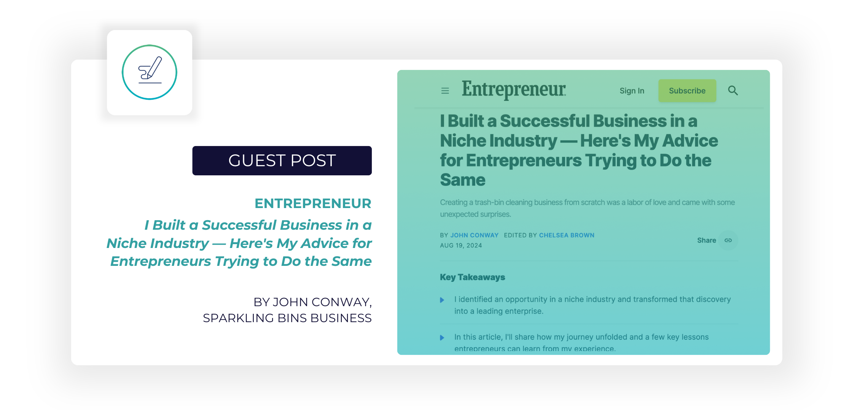Viewport: 868px width, 410px height.
Task: Click the first Key Takeaways arrow bullet
Action: click(x=442, y=300)
